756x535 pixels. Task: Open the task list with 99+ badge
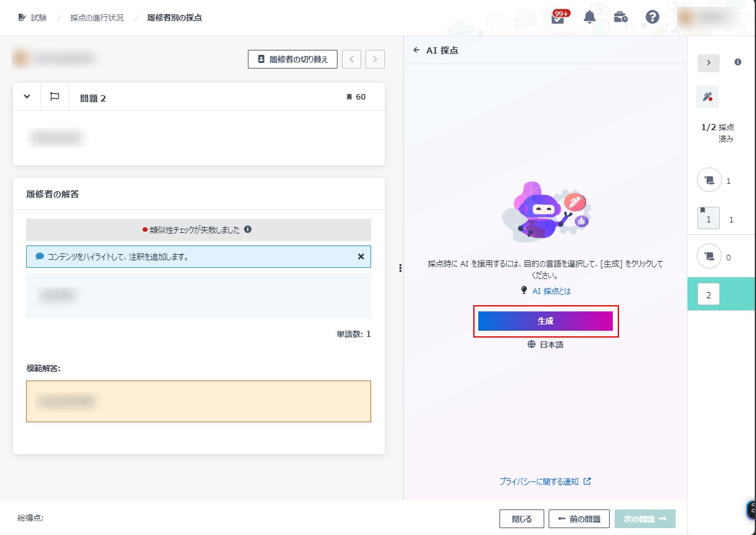[x=559, y=17]
